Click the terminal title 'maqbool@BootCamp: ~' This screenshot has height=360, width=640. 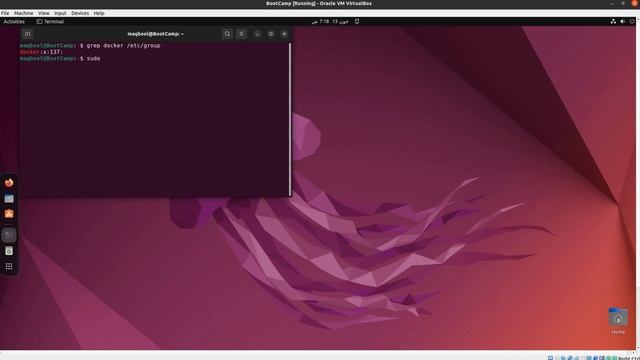[156, 34]
